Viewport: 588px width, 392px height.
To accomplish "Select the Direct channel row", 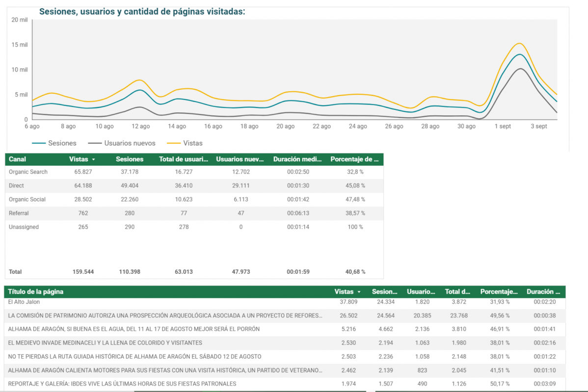I will [194, 186].
